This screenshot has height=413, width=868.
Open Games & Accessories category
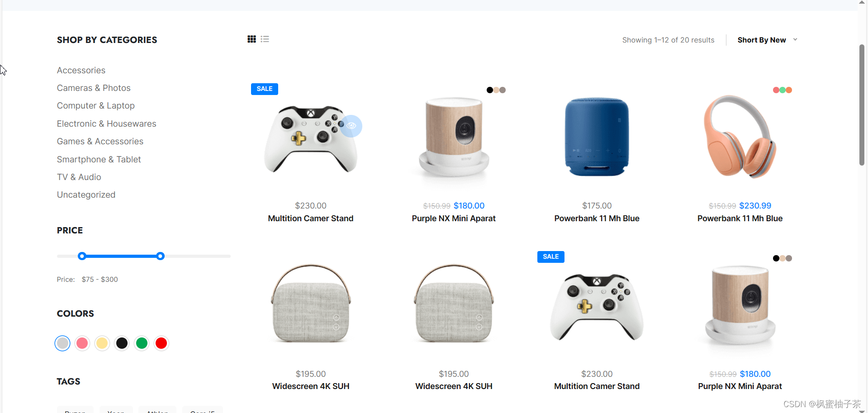(100, 142)
